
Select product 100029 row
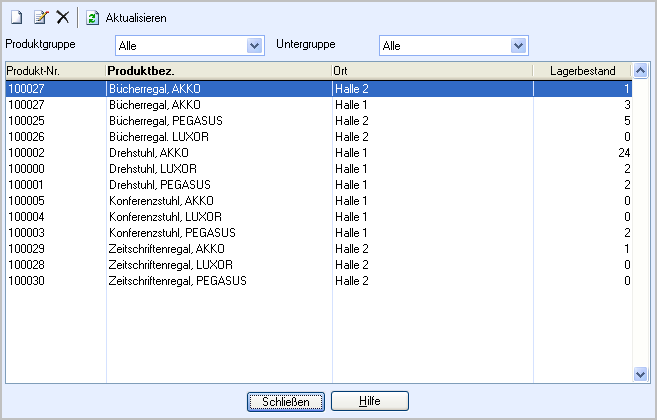click(319, 249)
